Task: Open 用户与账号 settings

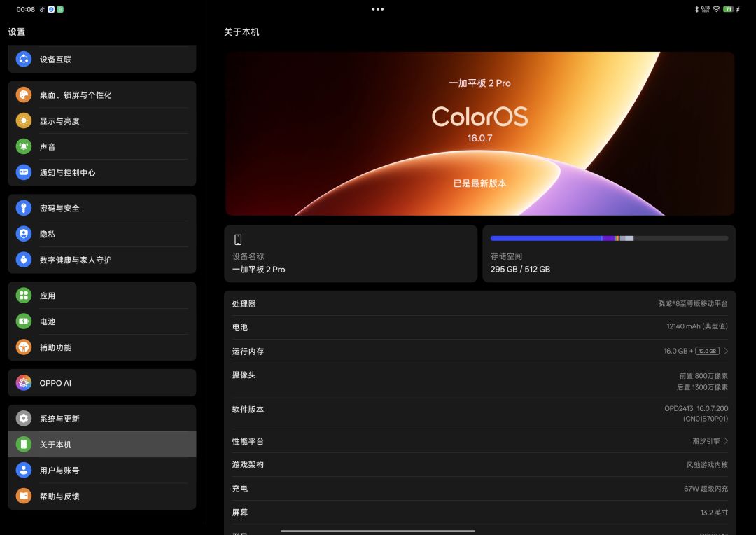Action: pos(102,470)
